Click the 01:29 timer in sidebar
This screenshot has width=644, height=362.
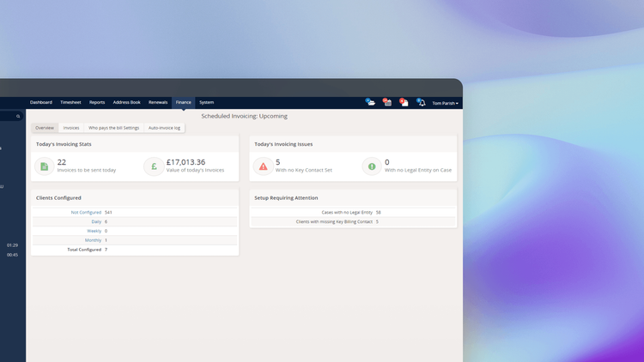click(12, 245)
